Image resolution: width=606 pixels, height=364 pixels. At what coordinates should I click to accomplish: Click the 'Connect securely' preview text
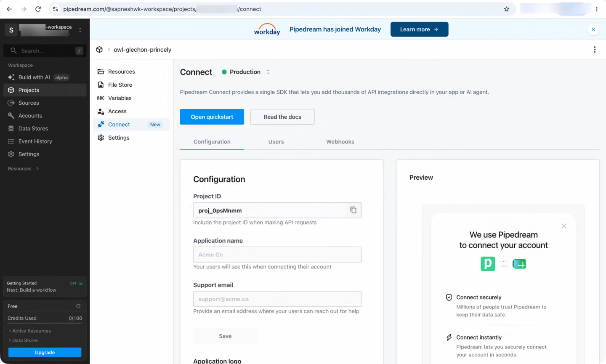[x=479, y=297]
